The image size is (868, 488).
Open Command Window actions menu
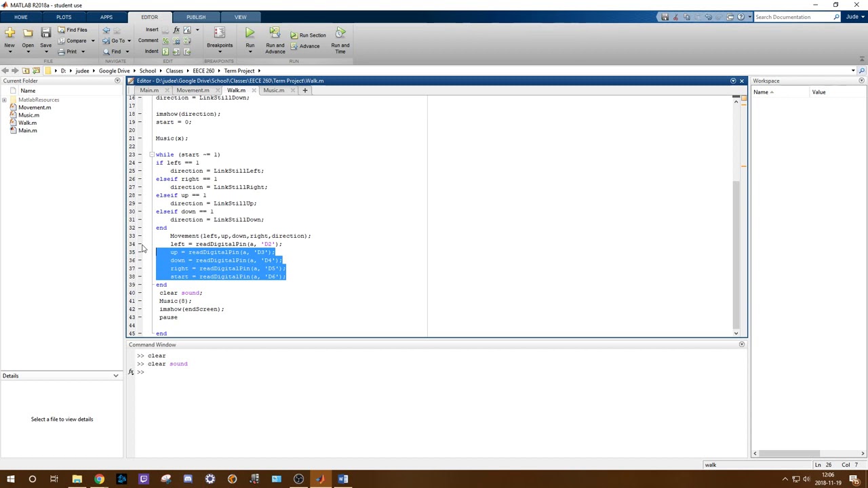(x=741, y=344)
